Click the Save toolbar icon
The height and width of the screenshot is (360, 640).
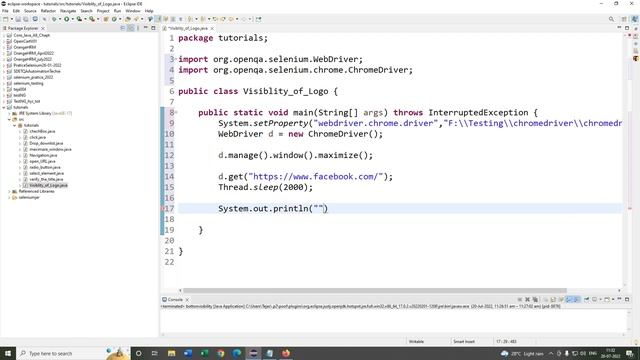coord(18,19)
